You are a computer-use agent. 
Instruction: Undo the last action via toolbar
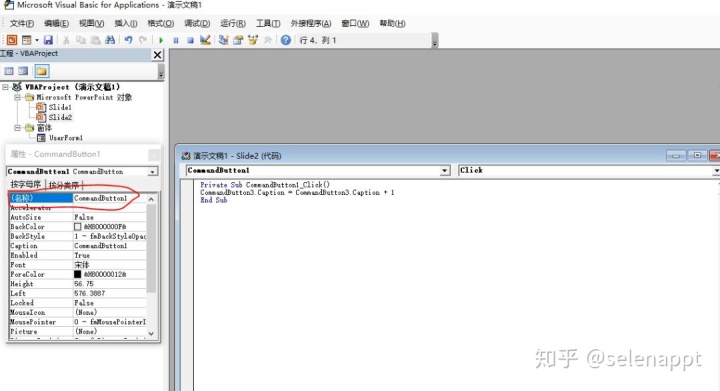pyautogui.click(x=129, y=40)
